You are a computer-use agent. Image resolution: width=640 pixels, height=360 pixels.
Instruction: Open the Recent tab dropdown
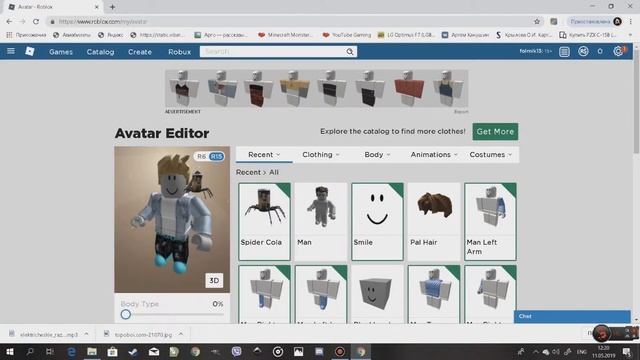click(264, 155)
